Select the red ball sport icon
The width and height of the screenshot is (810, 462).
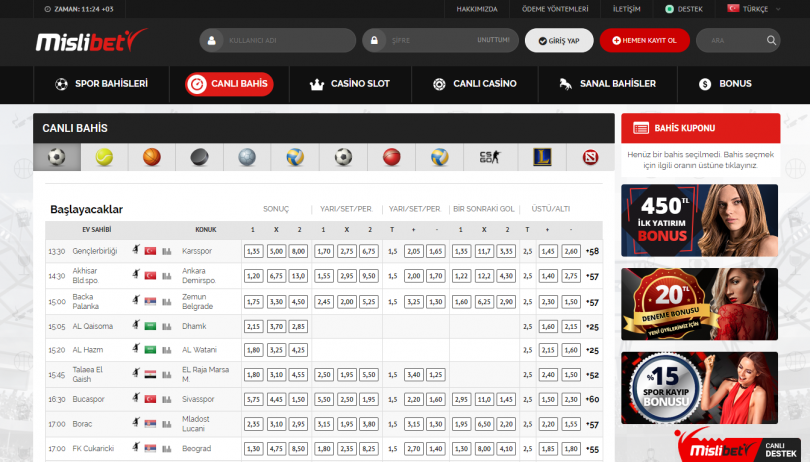392,157
